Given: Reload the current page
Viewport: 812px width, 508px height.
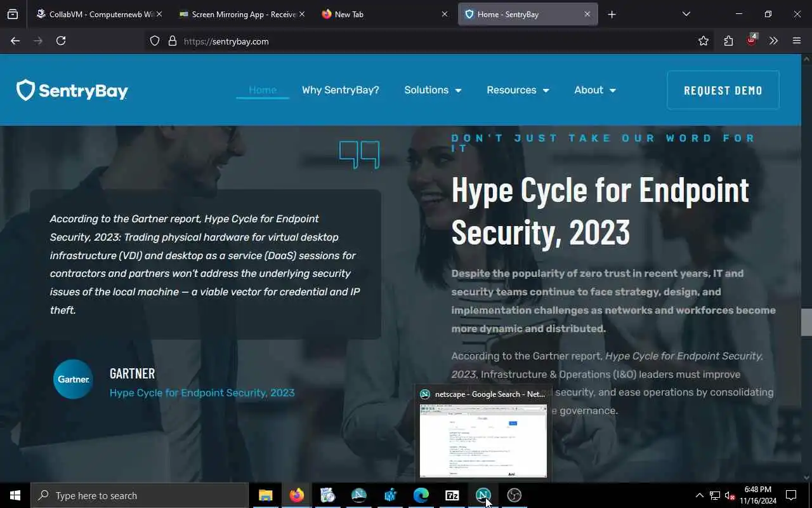Looking at the screenshot, I should click(61, 41).
